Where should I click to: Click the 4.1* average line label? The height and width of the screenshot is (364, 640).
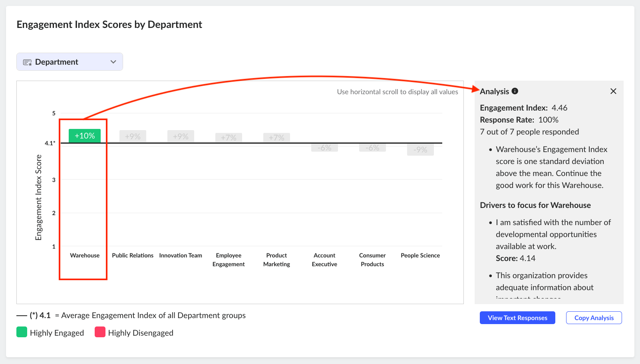pyautogui.click(x=50, y=143)
